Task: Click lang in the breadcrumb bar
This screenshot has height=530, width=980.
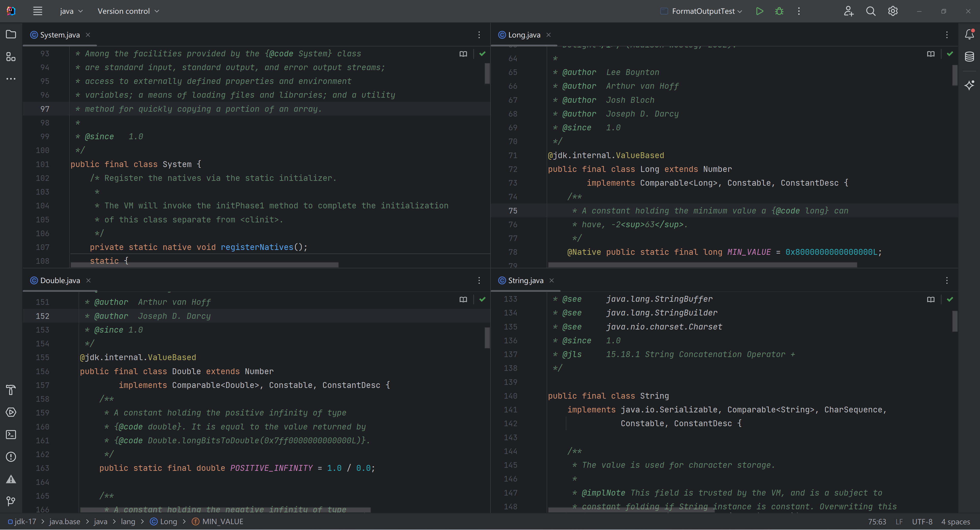Action: click(128, 522)
